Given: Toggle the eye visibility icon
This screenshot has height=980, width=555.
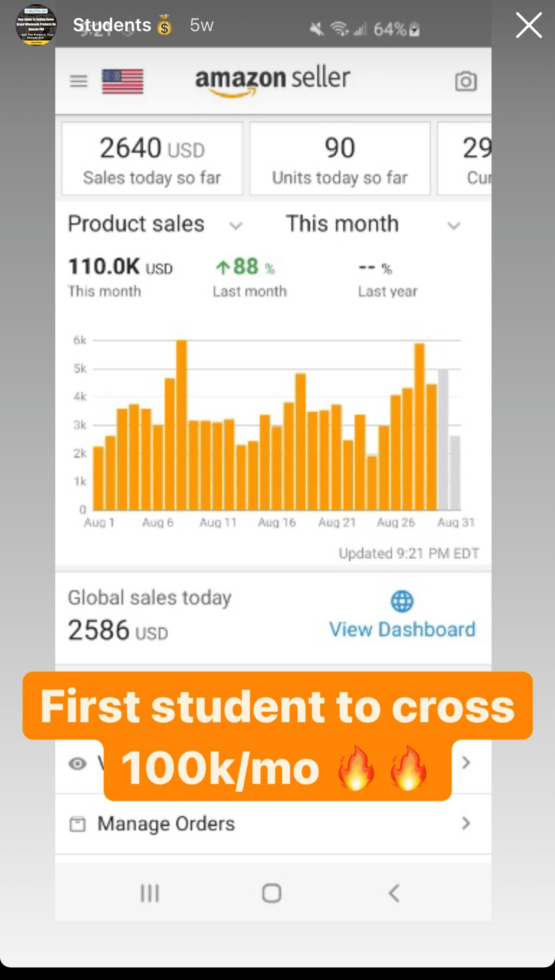Looking at the screenshot, I should click(x=78, y=764).
